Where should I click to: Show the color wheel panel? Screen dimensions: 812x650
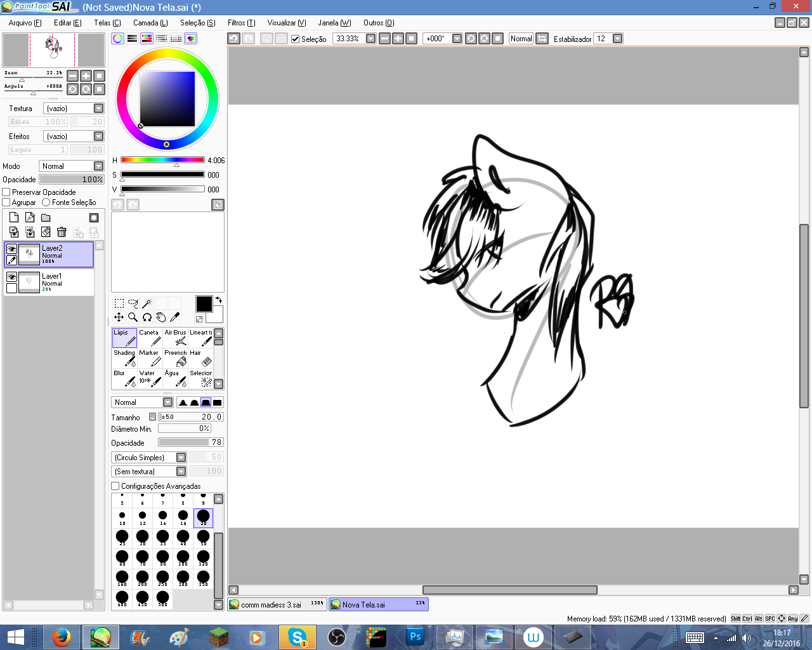117,39
